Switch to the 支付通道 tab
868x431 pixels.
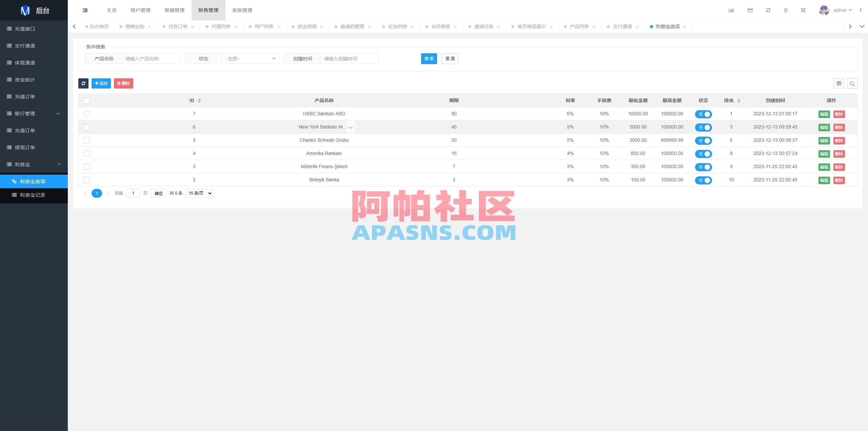[622, 26]
